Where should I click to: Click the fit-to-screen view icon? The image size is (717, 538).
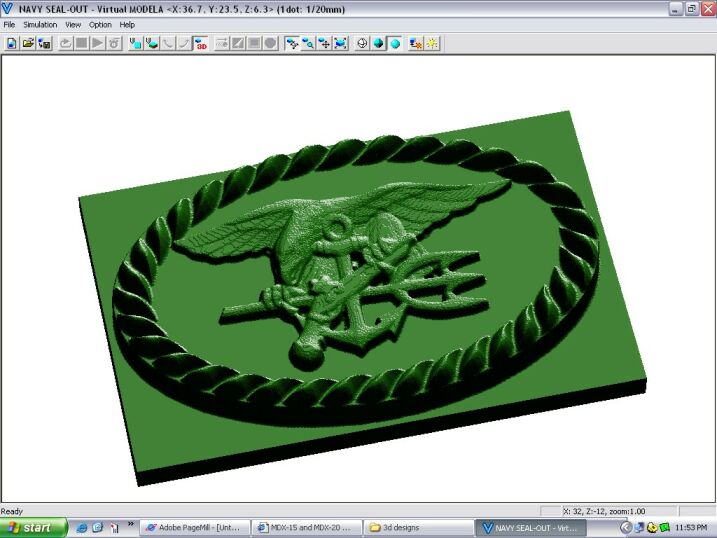click(x=340, y=43)
